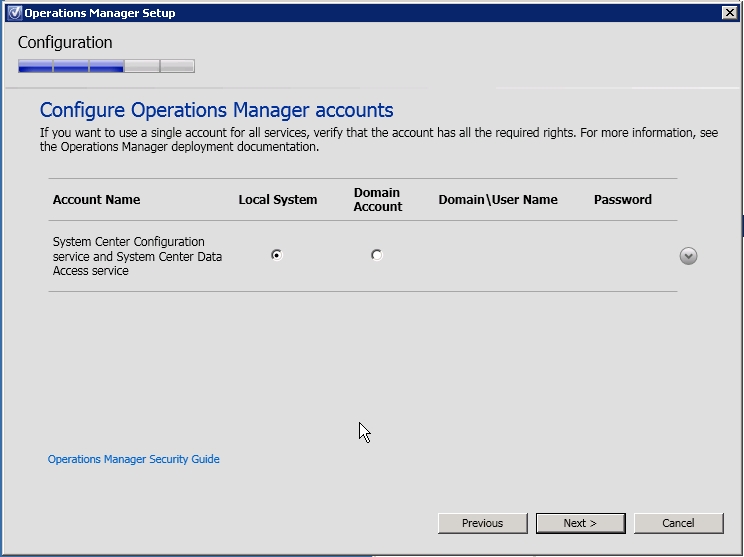Close the Operations Manager Setup window
The width and height of the screenshot is (744, 557).
pyautogui.click(x=729, y=13)
